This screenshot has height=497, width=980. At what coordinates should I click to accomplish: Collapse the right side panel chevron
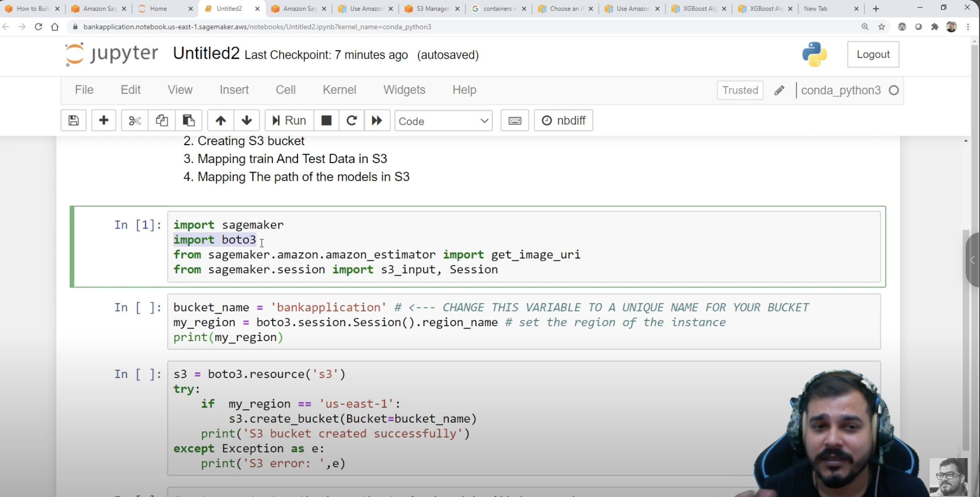click(971, 260)
